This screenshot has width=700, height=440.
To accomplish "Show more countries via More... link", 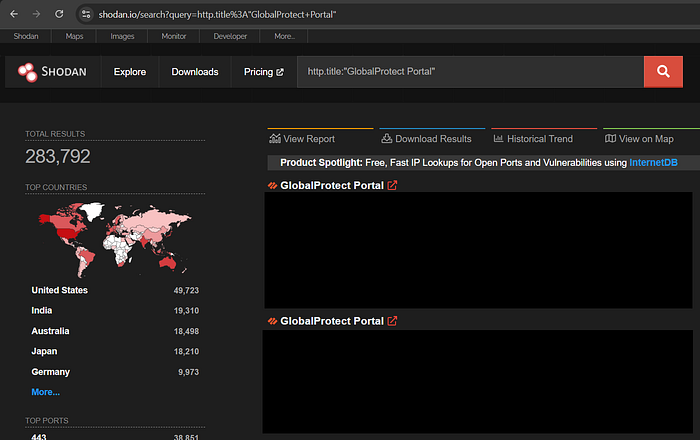I will pos(46,392).
